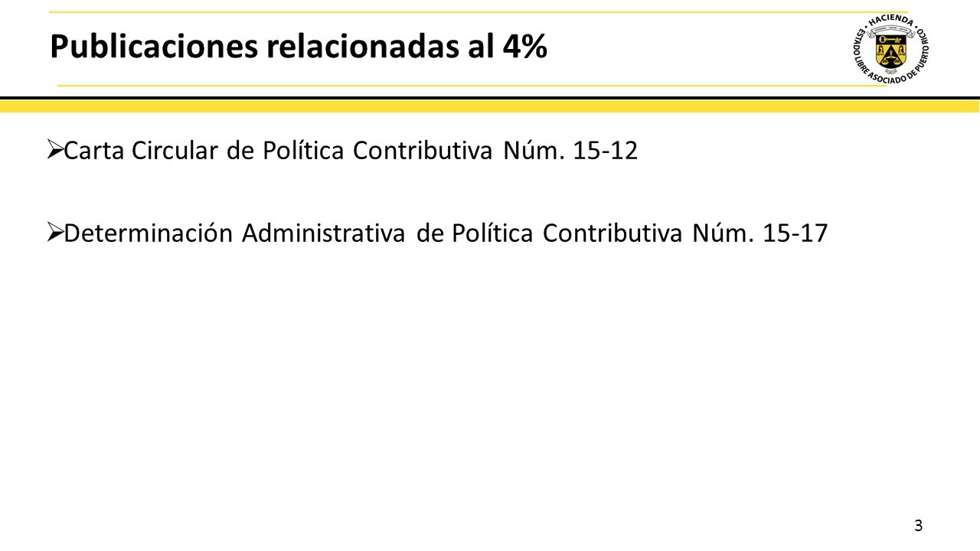Open Carta Circular de Política Contributiva line
The width and height of the screenshot is (980, 551).
click(x=343, y=151)
